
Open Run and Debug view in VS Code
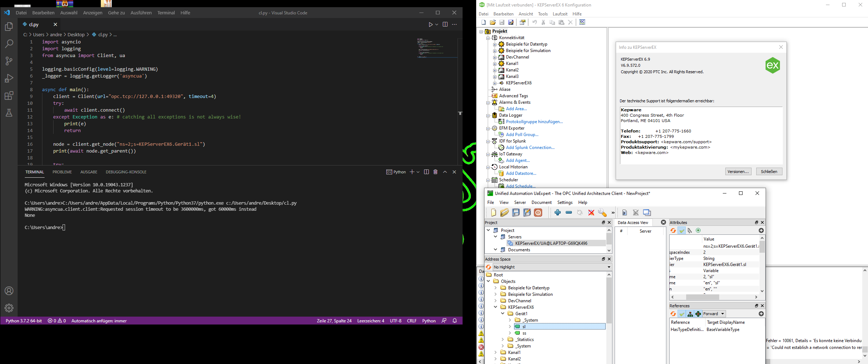point(9,78)
